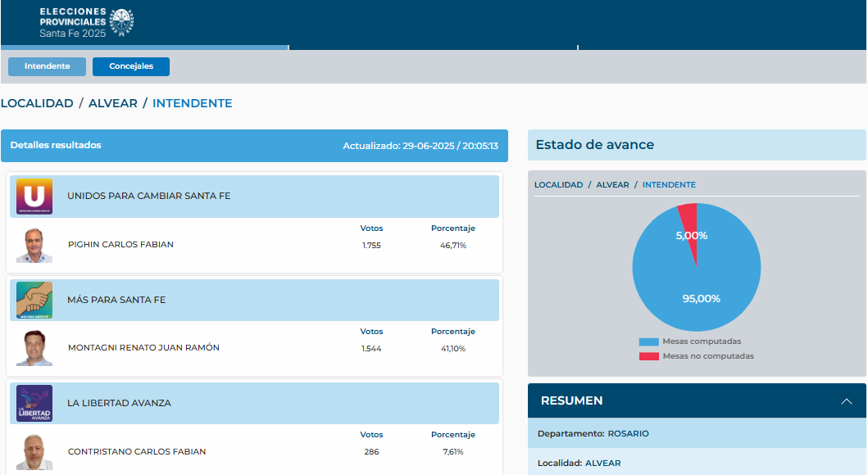Open Montagni Renato Juan Ramón candidate photo
This screenshot has width=868, height=475.
[x=34, y=348]
